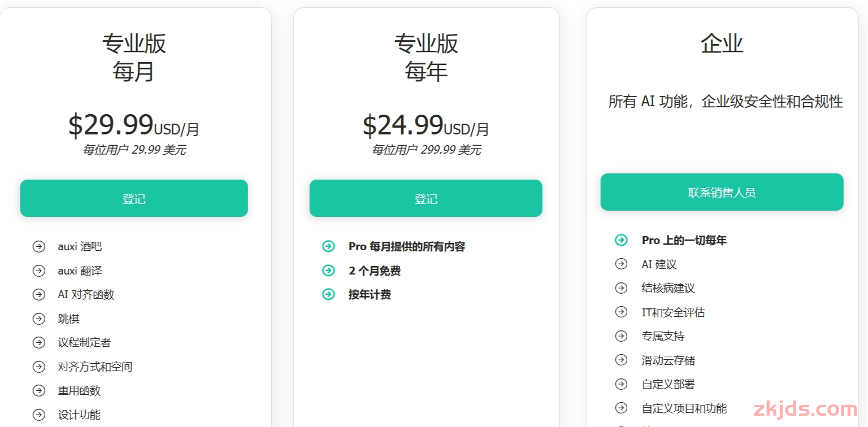Image resolution: width=868 pixels, height=427 pixels.
Task: Click the green arrow beside Pro 每月提供的所有内容
Action: [x=328, y=246]
